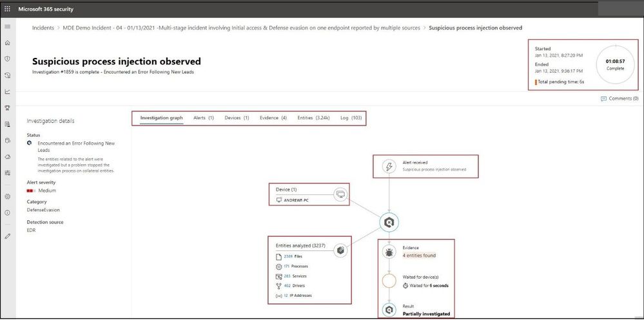
Task: Click the Investigation #1859 is complete subtitle
Action: pyautogui.click(x=113, y=72)
